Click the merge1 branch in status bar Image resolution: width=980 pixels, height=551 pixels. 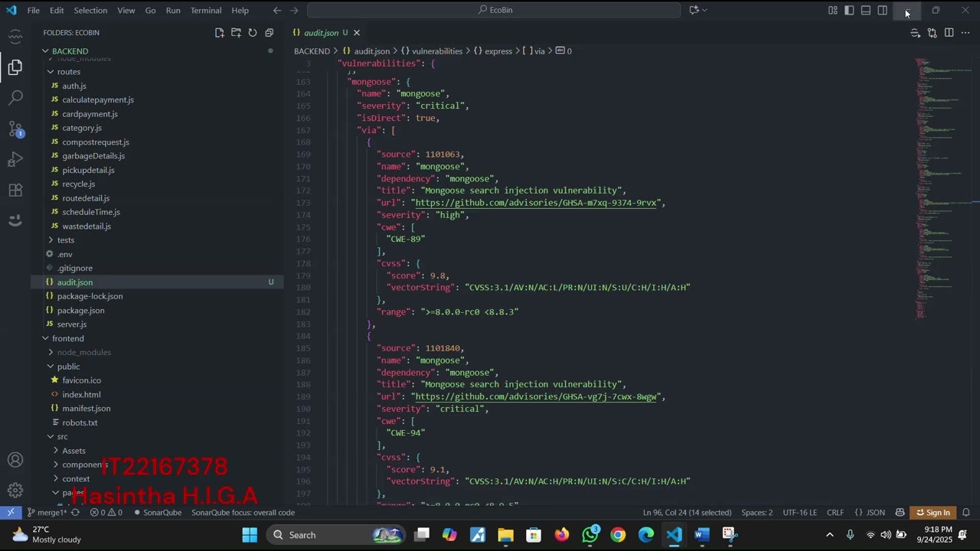[x=47, y=513]
